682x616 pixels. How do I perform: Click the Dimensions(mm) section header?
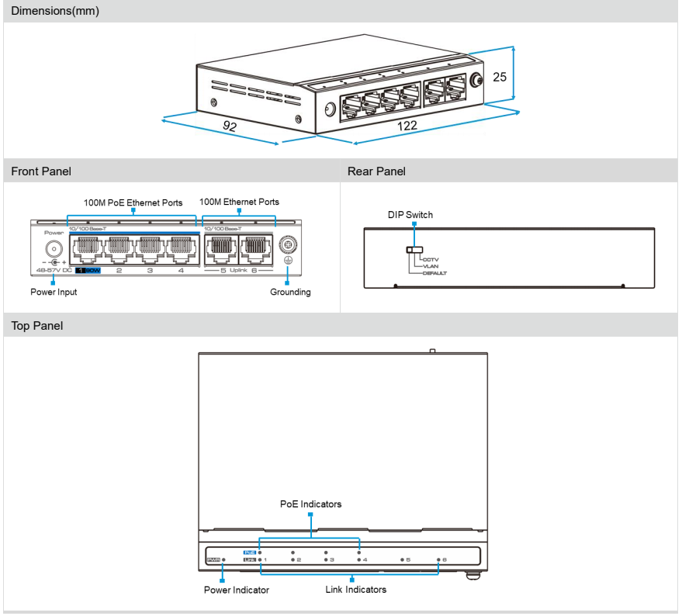(55, 11)
